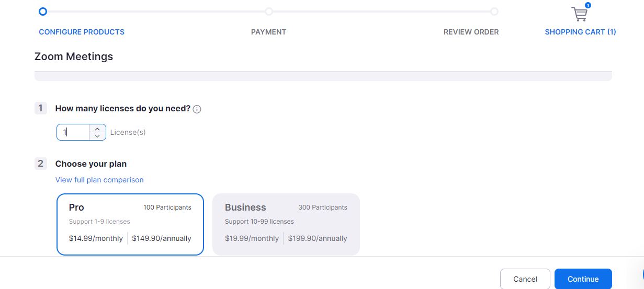This screenshot has width=644, height=289.
Task: Click the licenses info tooltip icon
Action: (x=197, y=109)
